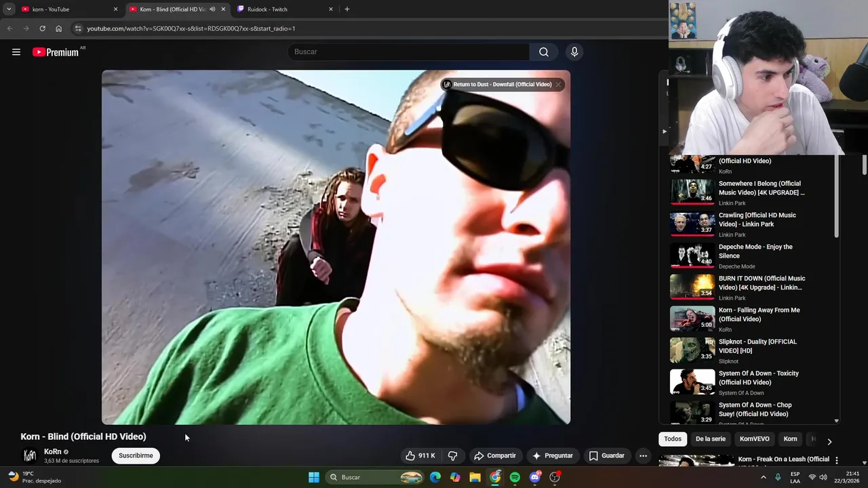
Task: Go back in browser history
Action: click(9, 28)
